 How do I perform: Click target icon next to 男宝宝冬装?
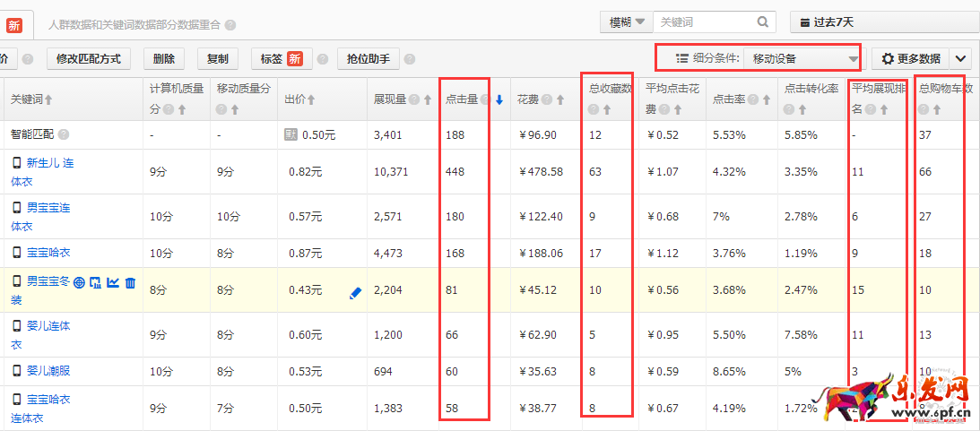79,283
